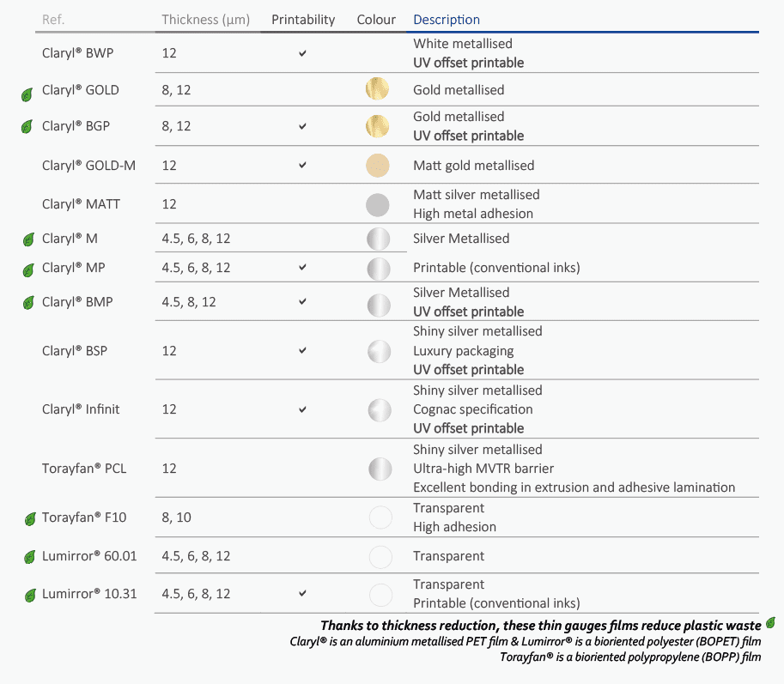The image size is (784, 684).
Task: Click the Claryl BGP reference name
Action: pos(76,126)
